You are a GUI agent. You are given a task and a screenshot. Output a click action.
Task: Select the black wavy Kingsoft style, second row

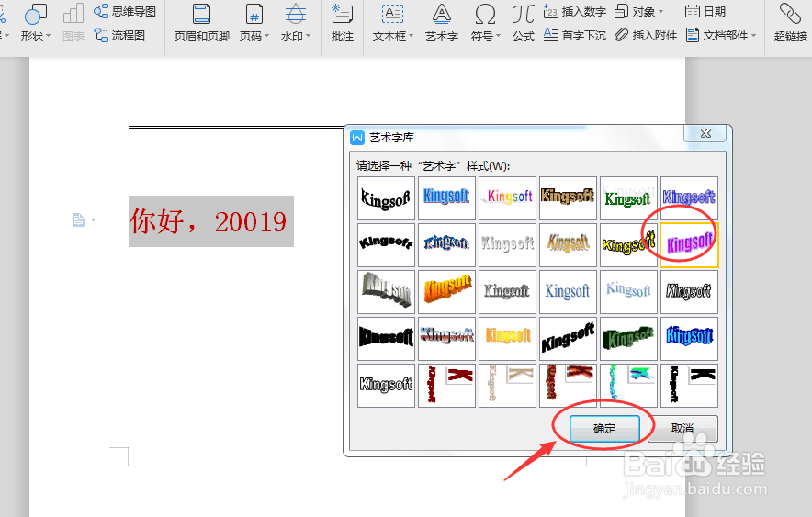(x=386, y=245)
